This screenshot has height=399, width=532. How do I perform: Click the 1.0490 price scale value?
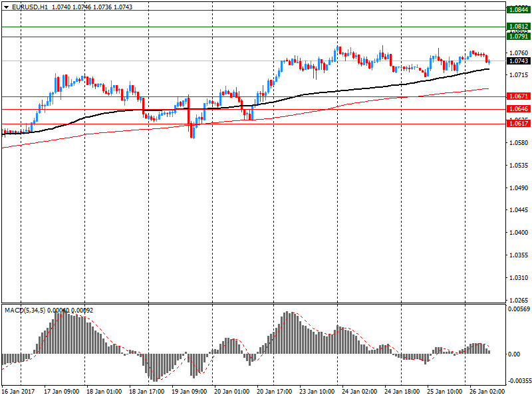pos(519,188)
